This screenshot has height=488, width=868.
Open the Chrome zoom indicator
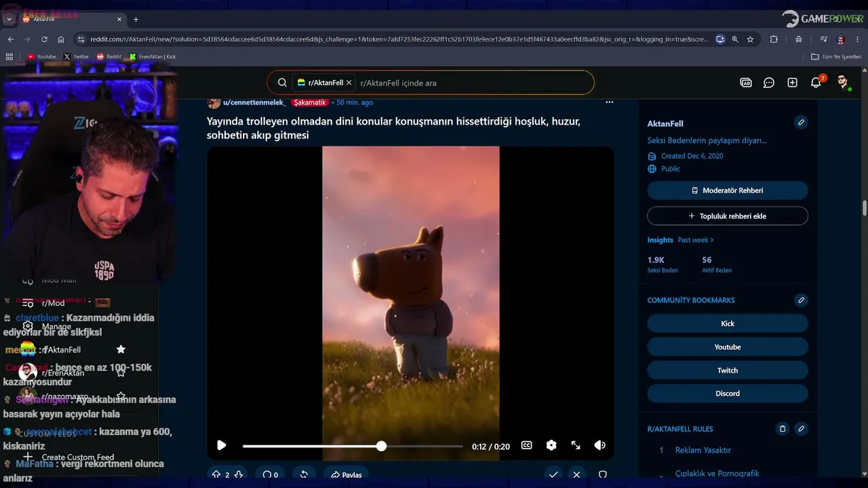[735, 39]
